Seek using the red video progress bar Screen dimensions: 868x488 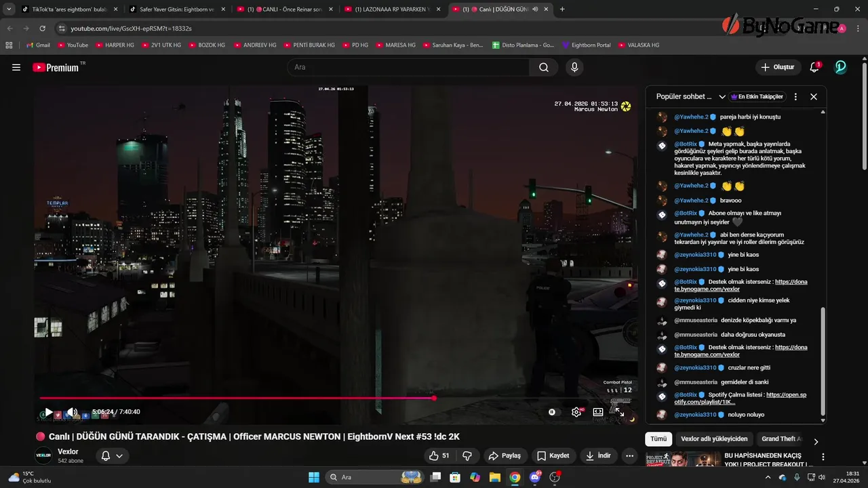coord(335,398)
